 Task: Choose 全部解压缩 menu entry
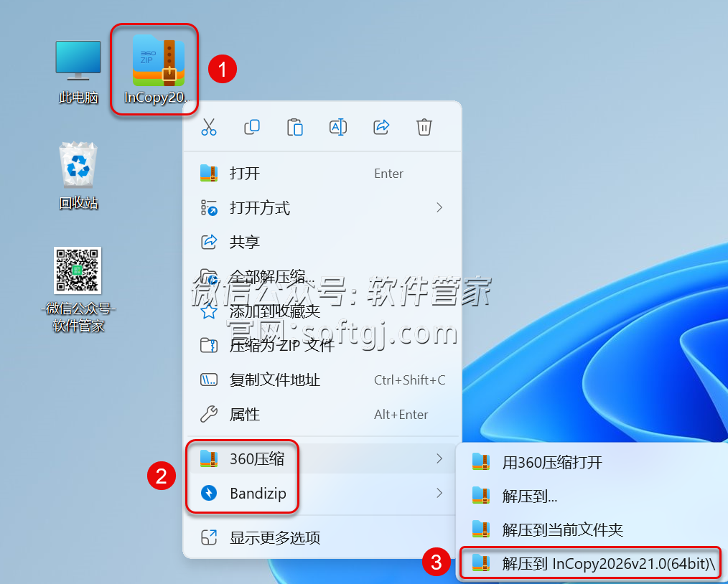coord(322,276)
